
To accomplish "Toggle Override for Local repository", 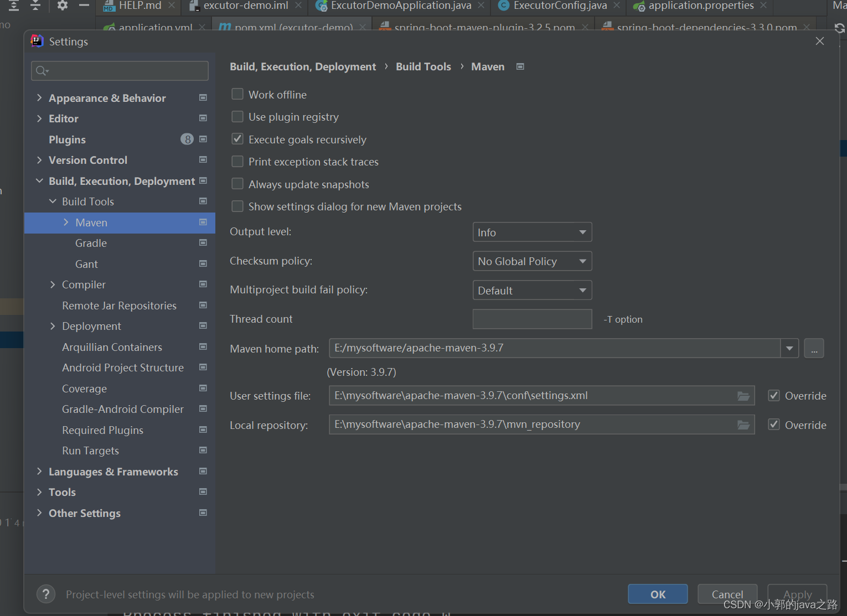I will [774, 425].
